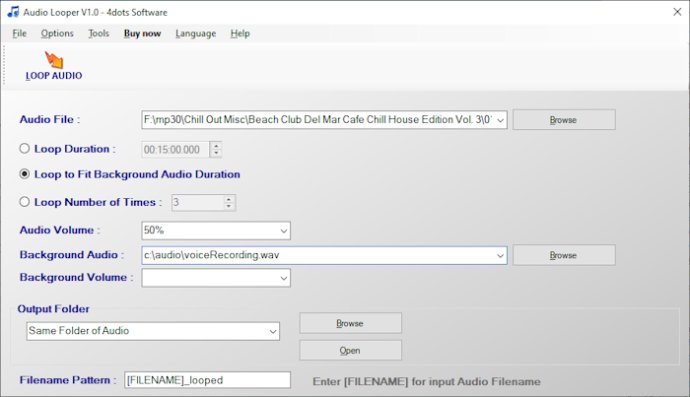
Task: Browse for the Audio File
Action: pos(564,120)
